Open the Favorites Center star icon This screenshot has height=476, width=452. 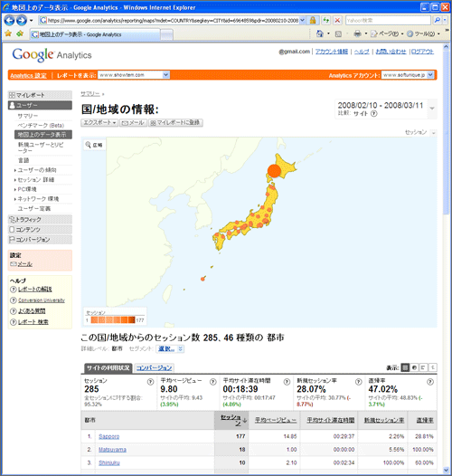click(8, 33)
